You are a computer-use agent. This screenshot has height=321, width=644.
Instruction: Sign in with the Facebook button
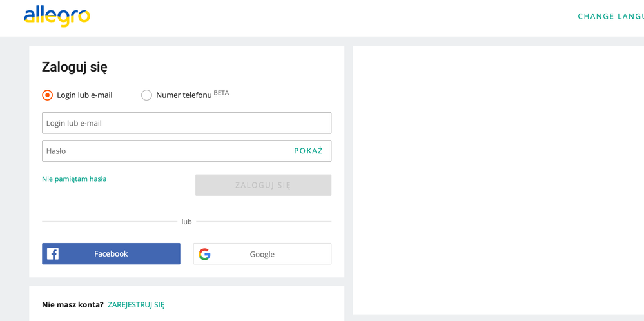click(x=111, y=254)
